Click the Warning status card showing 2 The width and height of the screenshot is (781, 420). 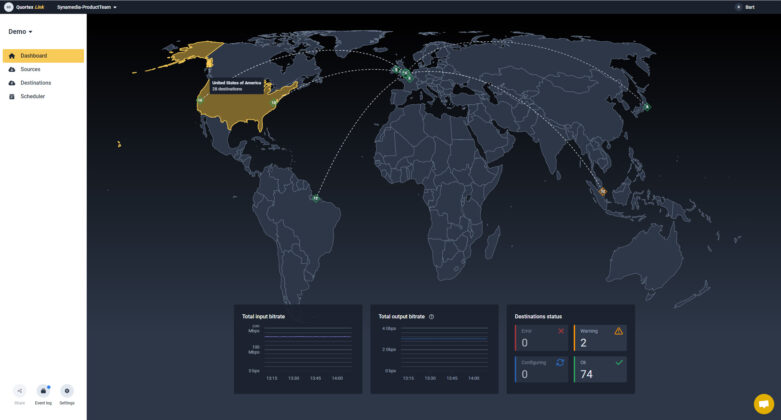point(600,337)
